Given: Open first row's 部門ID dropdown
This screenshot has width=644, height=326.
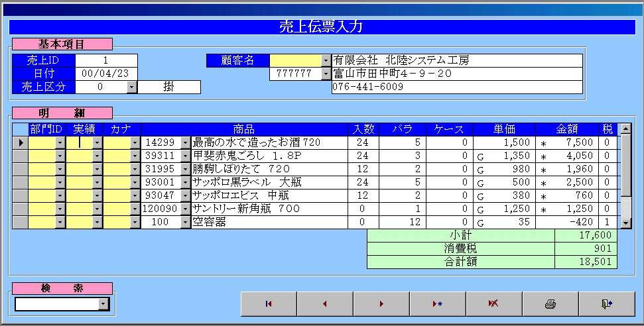Looking at the screenshot, I should (x=60, y=142).
